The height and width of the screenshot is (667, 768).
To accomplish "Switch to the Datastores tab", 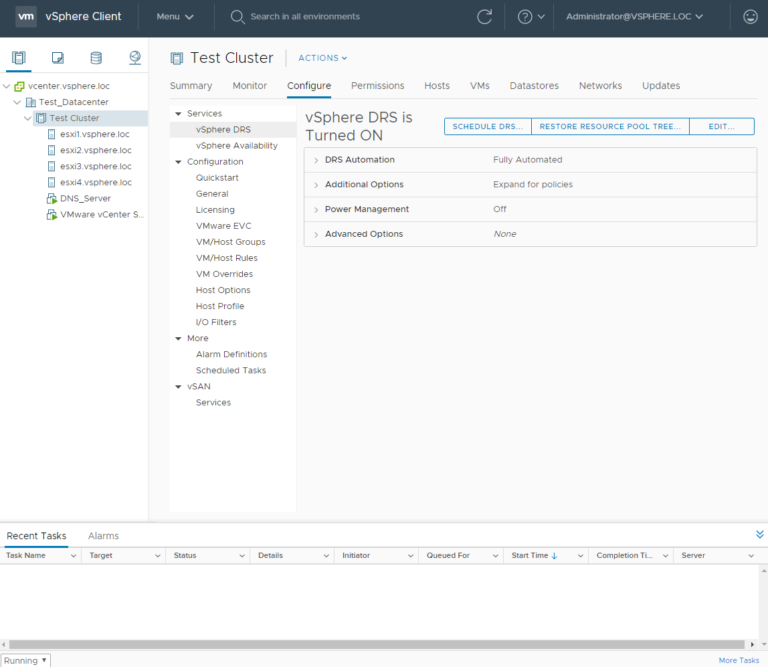I will tap(534, 86).
